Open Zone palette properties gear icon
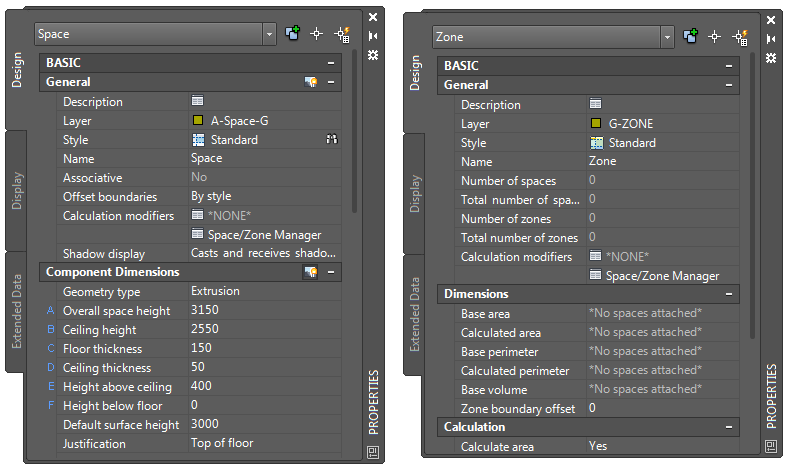This screenshot has height=472, width=787. pyautogui.click(x=771, y=57)
